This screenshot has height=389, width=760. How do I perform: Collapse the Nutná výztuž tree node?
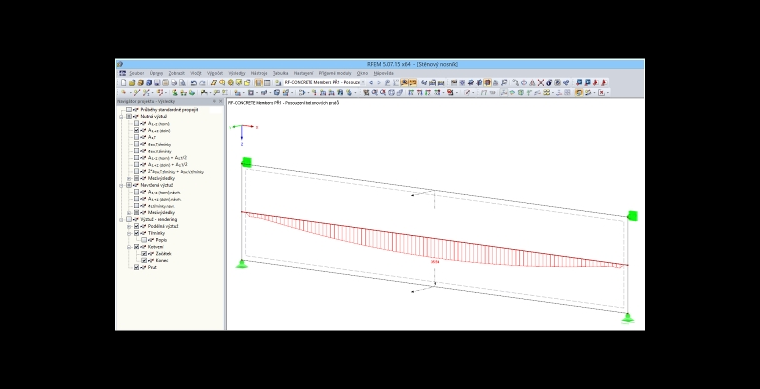121,117
